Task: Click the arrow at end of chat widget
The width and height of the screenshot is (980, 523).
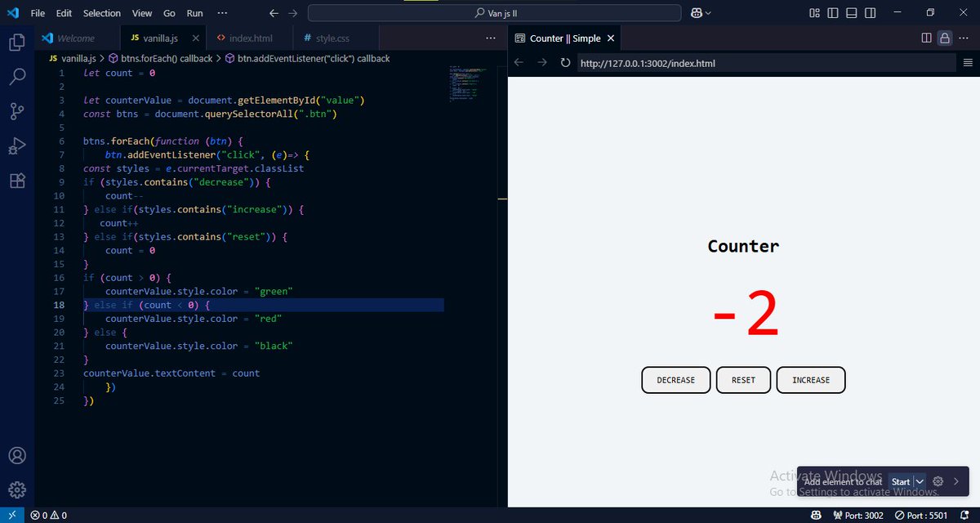Action: pos(956,481)
